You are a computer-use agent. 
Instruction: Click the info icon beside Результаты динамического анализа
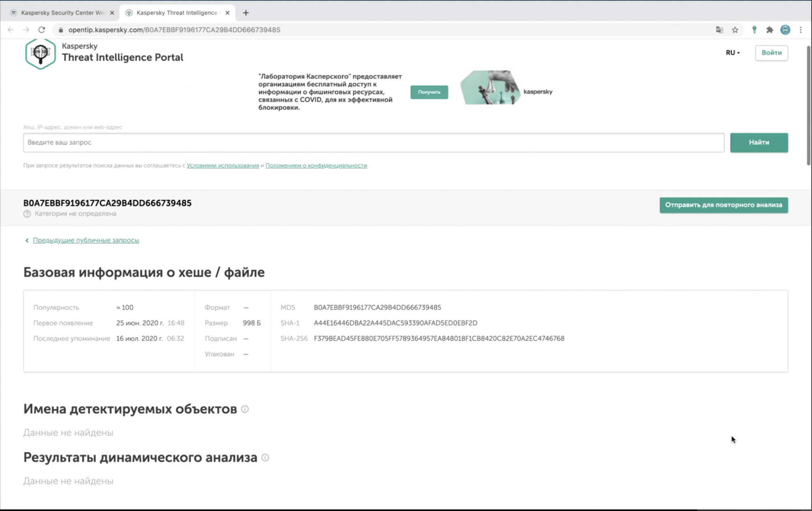coord(265,458)
